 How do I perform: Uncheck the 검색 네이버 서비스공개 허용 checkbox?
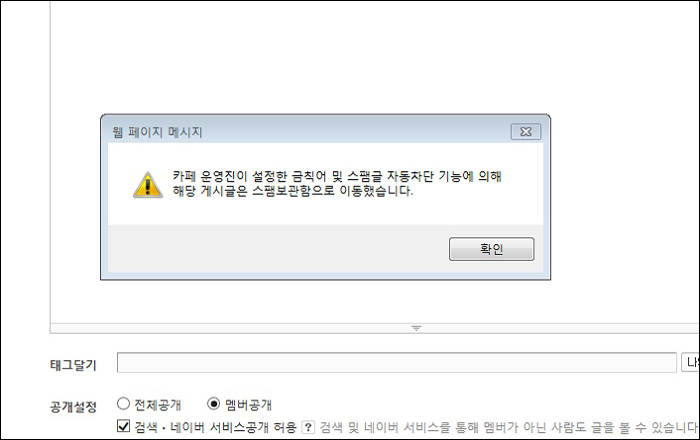[123, 426]
